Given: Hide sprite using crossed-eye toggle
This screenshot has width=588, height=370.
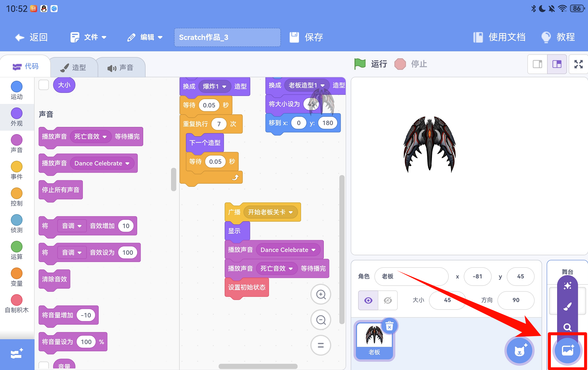Looking at the screenshot, I should (388, 300).
